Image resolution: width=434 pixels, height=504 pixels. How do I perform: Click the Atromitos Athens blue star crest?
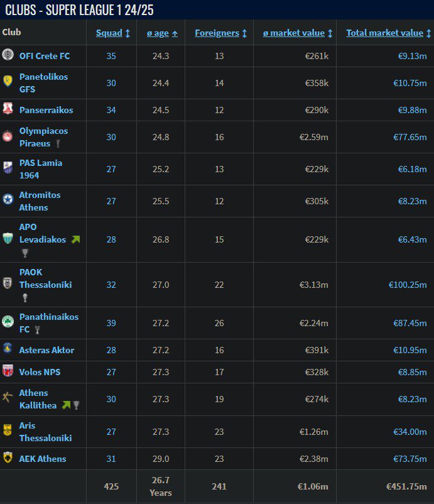8,200
